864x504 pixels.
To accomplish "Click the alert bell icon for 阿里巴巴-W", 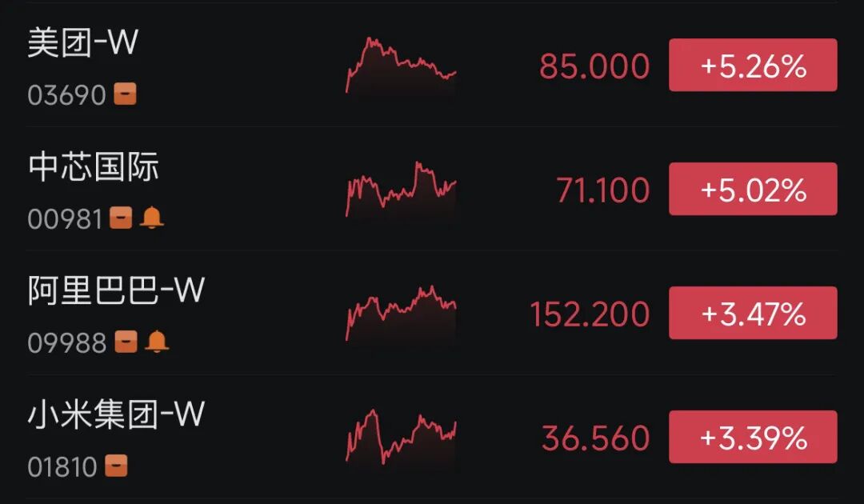I will coord(157,342).
